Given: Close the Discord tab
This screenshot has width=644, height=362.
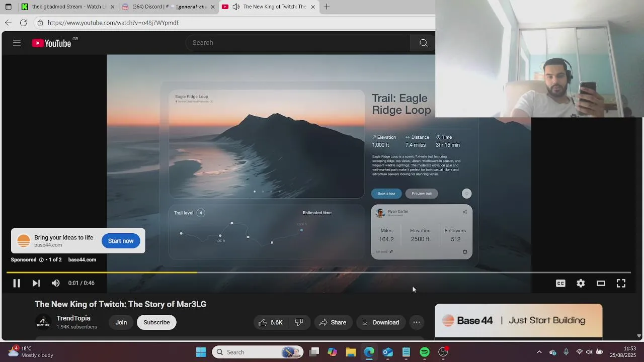Looking at the screenshot, I should (212, 7).
